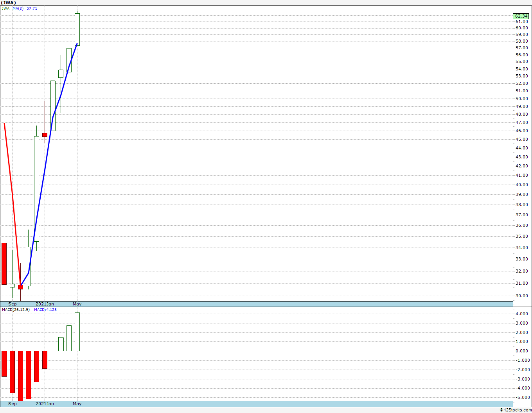Click the 61.00 price axis label
This screenshot has height=413, width=532.
click(521, 22)
